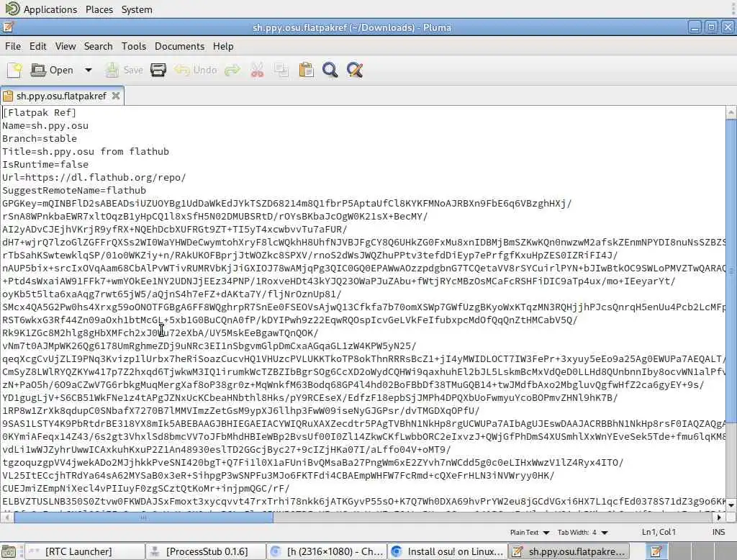Click the SuggestRemoteName=flathub line

tap(74, 191)
